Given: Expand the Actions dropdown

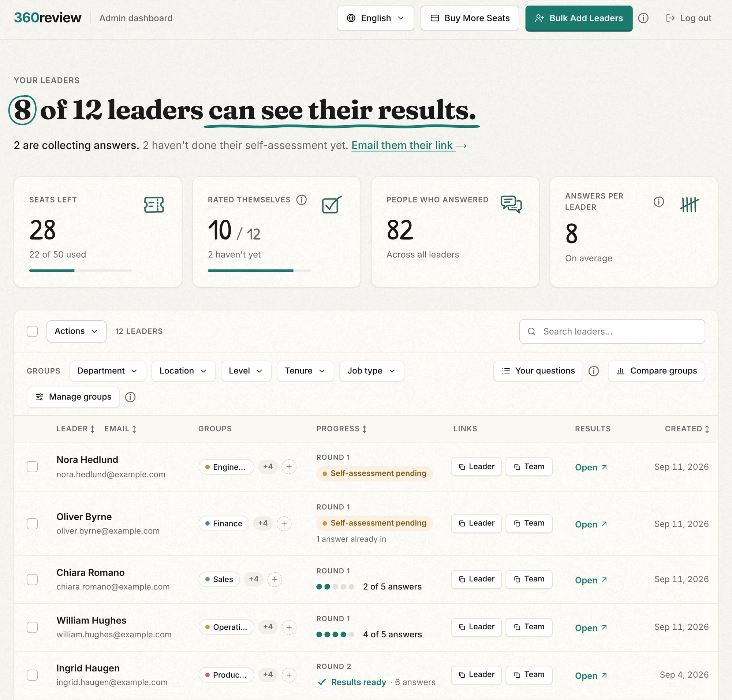Looking at the screenshot, I should click(x=76, y=331).
